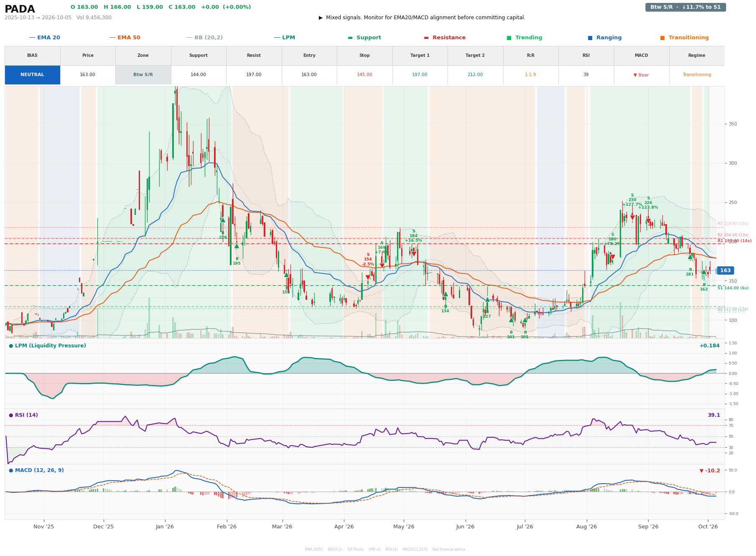Click the MACD (12, 26, 9) panel title
The height and width of the screenshot is (556, 756).
[x=36, y=470]
